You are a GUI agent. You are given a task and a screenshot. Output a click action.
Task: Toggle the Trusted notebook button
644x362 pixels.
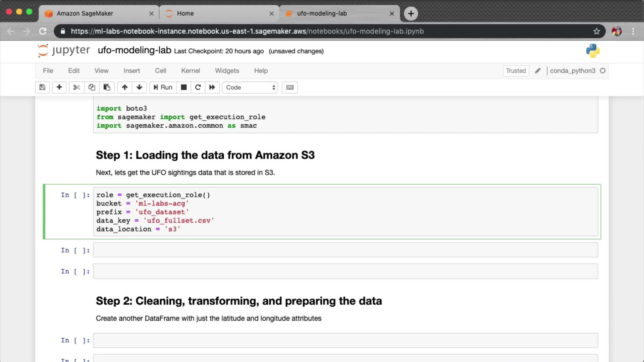click(516, 71)
